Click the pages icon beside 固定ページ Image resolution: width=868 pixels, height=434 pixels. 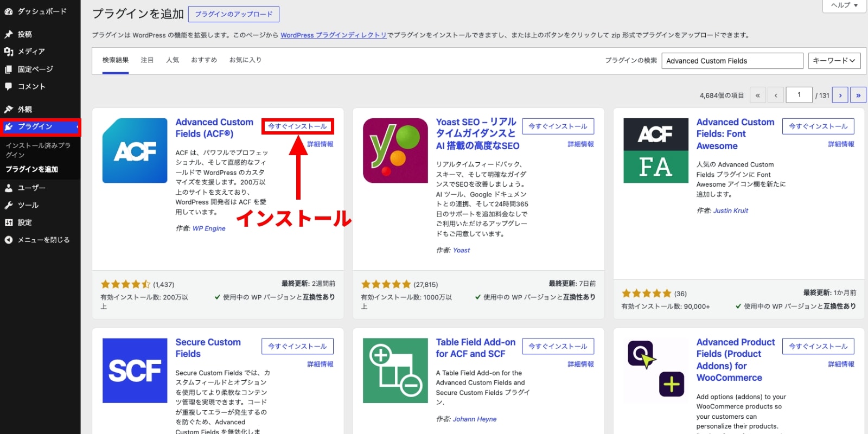click(9, 69)
